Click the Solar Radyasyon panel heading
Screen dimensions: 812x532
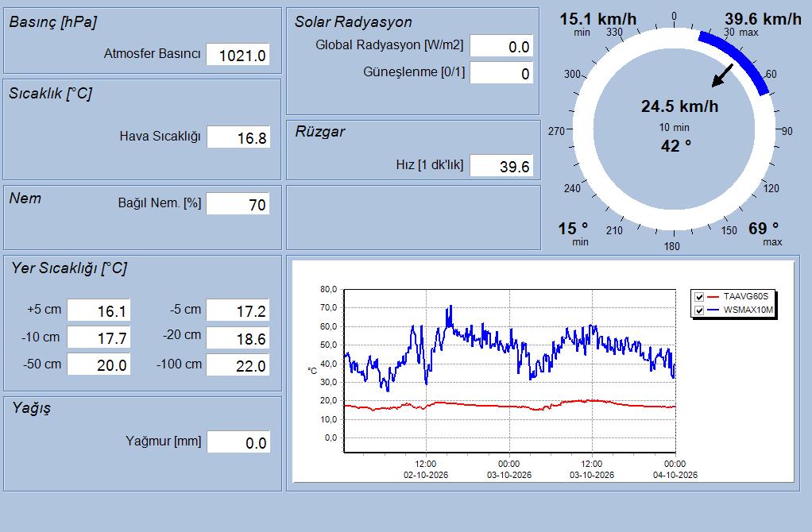(354, 21)
